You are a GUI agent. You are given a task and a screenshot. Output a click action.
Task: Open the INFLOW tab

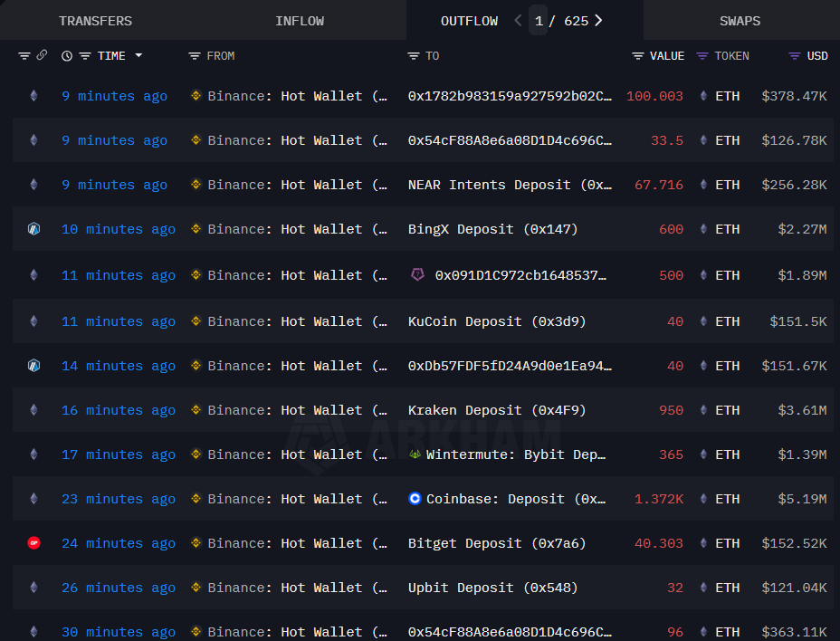tap(300, 21)
